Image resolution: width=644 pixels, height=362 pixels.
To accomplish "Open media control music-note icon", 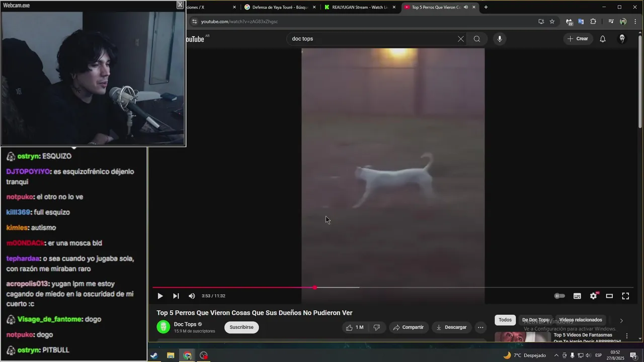I will (611, 22).
